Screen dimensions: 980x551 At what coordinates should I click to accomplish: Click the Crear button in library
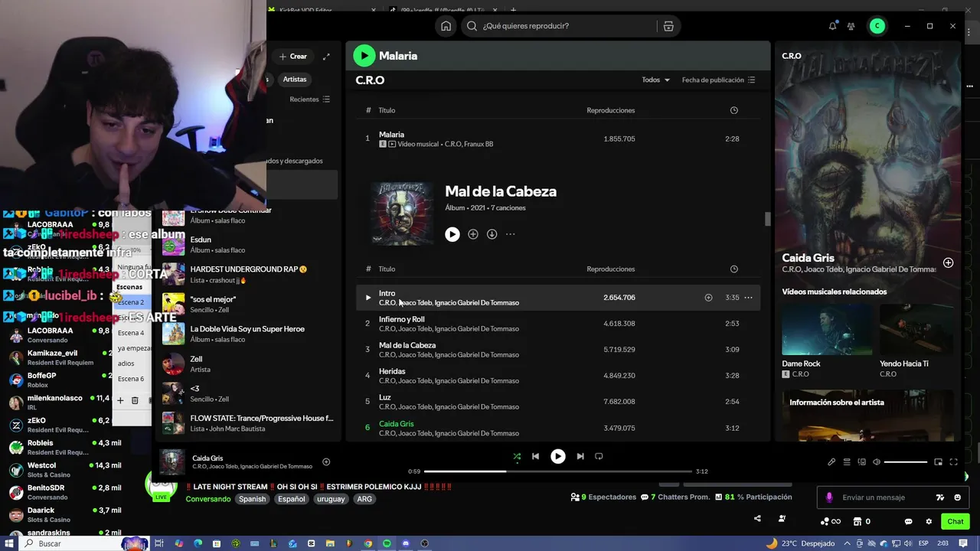click(x=292, y=57)
